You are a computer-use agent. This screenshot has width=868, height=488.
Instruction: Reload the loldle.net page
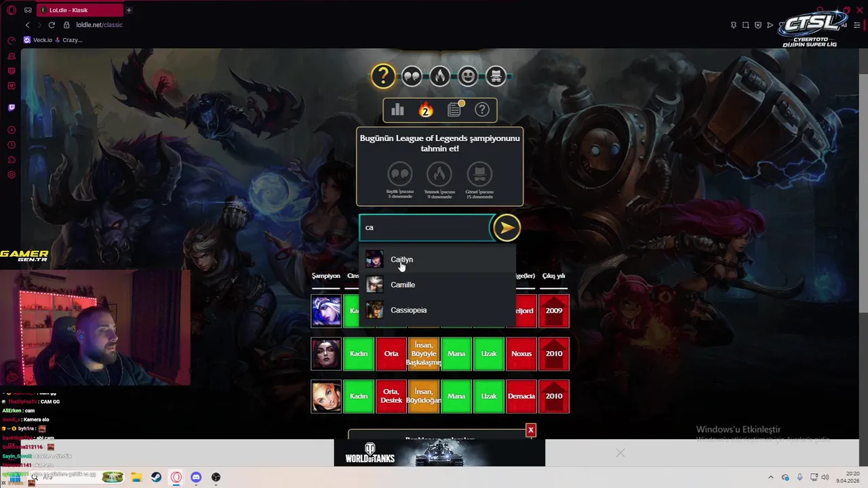pos(52,25)
